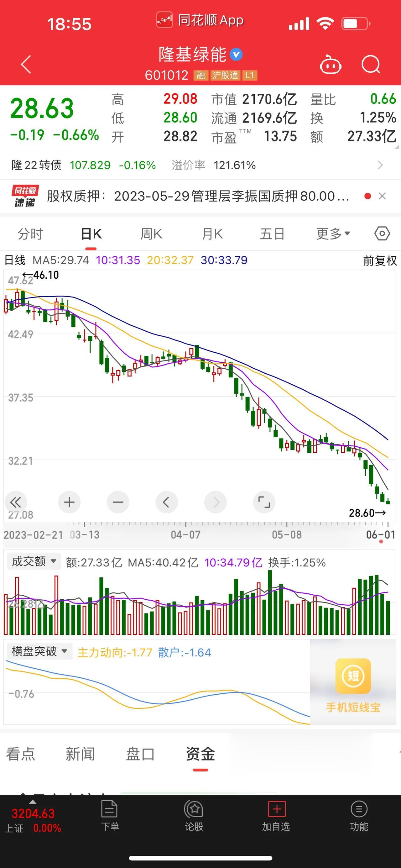401x868 pixels.
Task: Tap the 30:33.79 MA label
Action: tap(224, 260)
